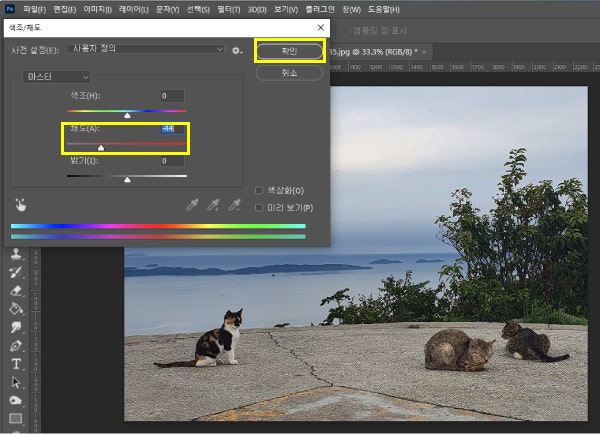Open the preset options gear icon
The image size is (600, 434).
[237, 50]
